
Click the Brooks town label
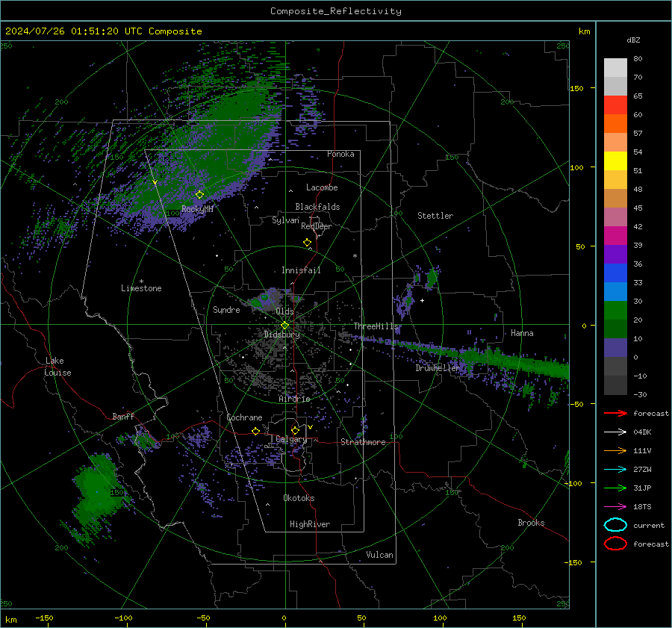click(x=531, y=523)
